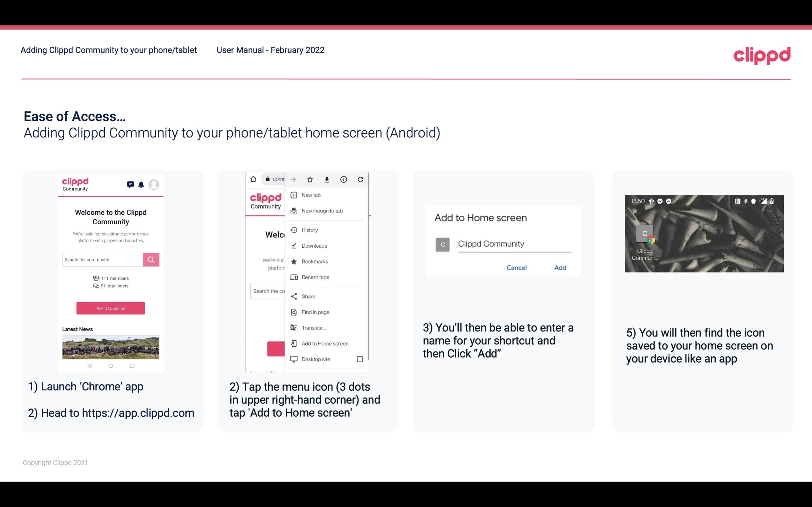Click the 'Add' button to confirm shortcut

pos(560,268)
